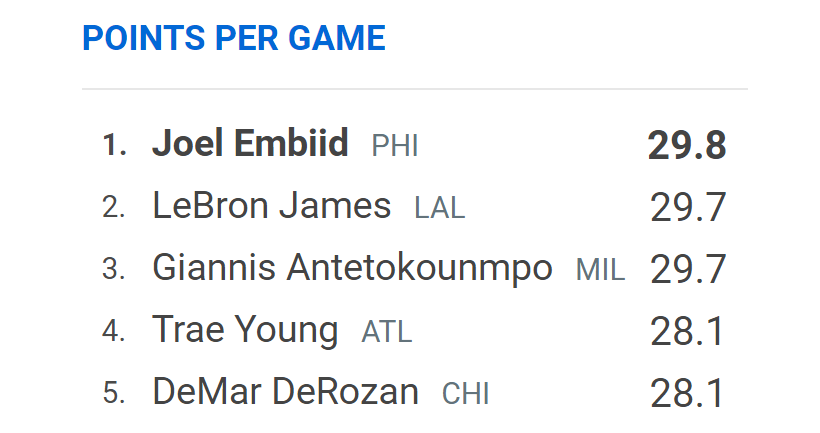Select the MIL team label
The height and width of the screenshot is (433, 820).
[600, 270]
